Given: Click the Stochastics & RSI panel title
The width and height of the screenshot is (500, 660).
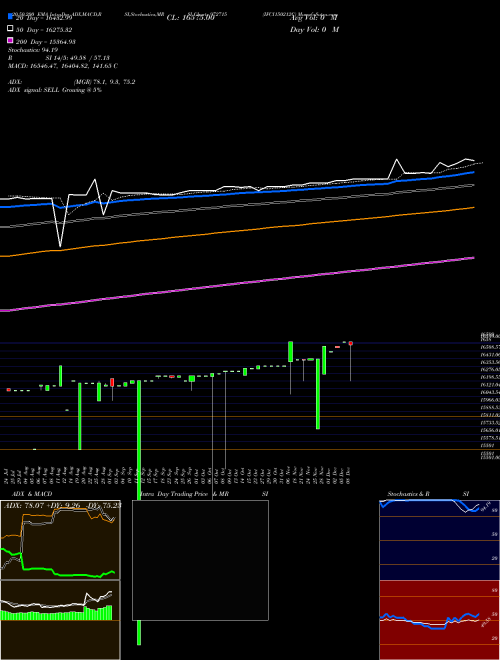Looking at the screenshot, I should pyautogui.click(x=428, y=494).
